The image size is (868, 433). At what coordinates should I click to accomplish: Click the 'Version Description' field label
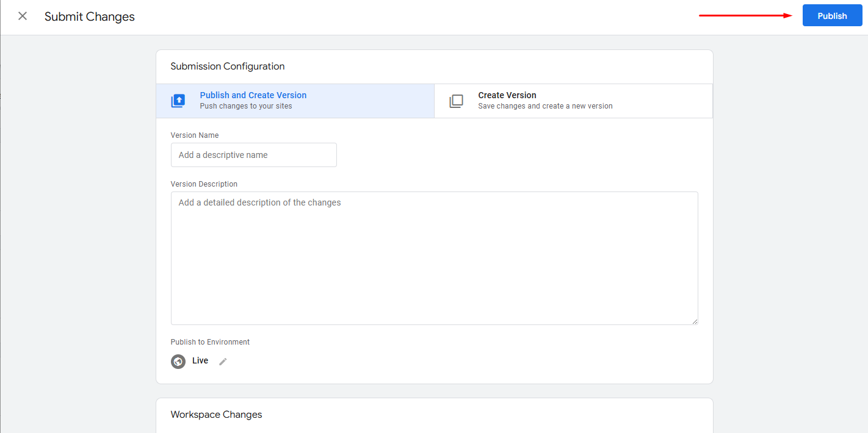pyautogui.click(x=204, y=184)
